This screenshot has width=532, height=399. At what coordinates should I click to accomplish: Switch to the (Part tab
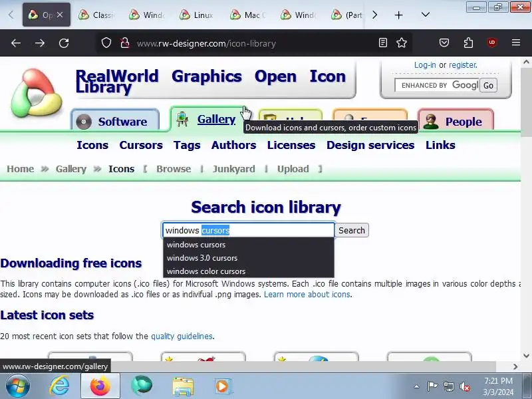(x=347, y=15)
